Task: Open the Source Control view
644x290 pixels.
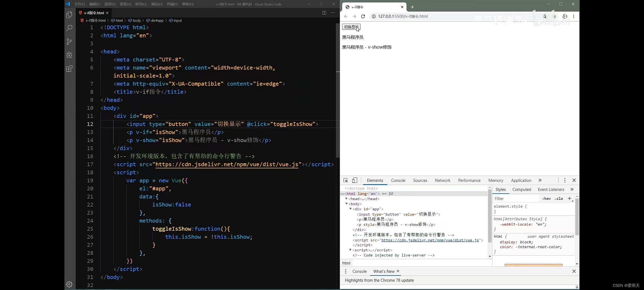Action: [69, 42]
